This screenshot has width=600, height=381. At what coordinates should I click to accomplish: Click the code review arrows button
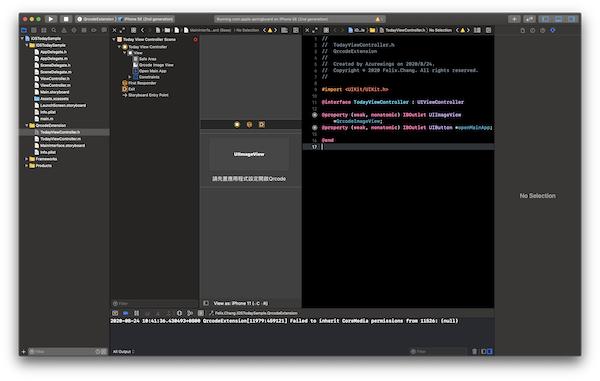click(529, 19)
